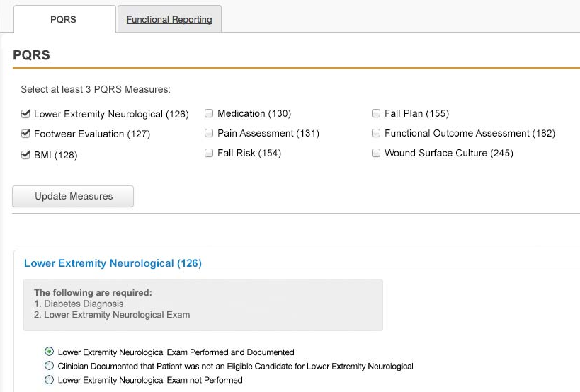Select the Wound Surface Culture (245) checkbox

(x=376, y=153)
